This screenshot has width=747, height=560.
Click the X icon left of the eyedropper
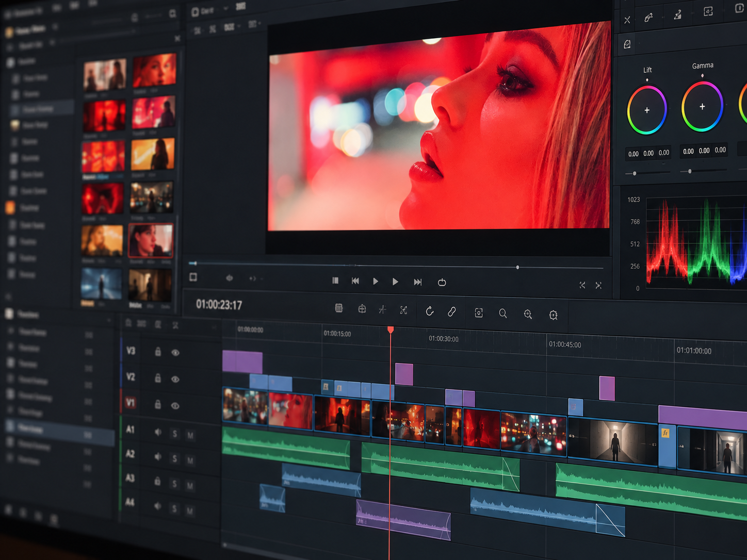627,20
